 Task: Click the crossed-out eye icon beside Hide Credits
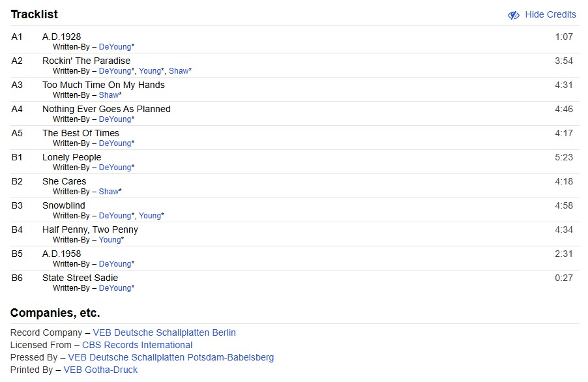[514, 15]
